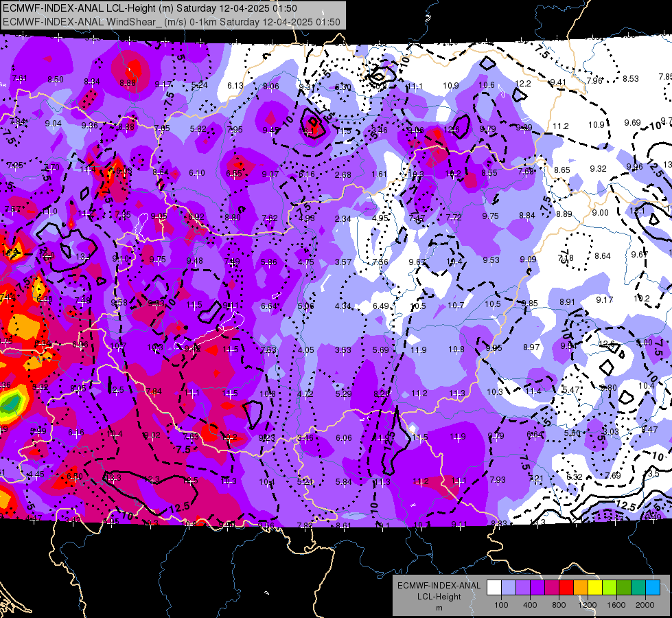Click wind shear value 7.21

[x=536, y=478]
